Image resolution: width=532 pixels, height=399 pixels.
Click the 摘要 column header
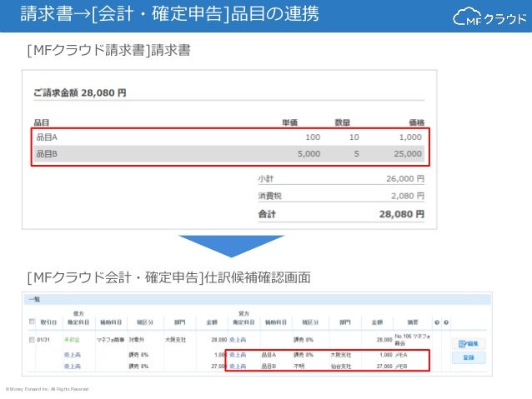[413, 322]
